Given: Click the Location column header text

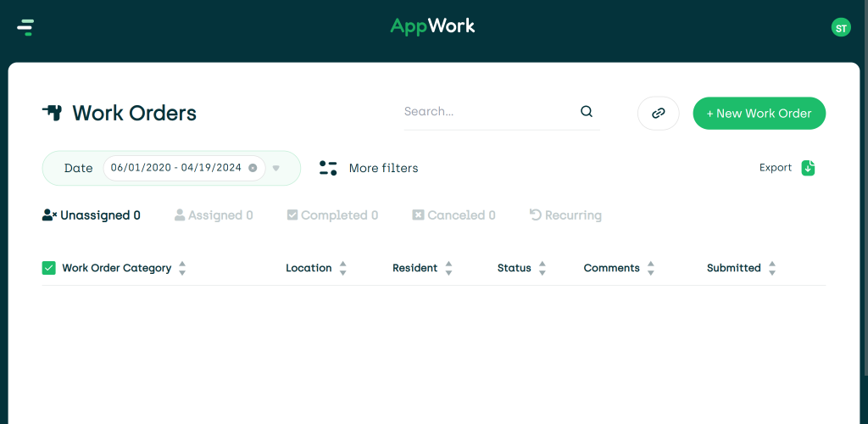Looking at the screenshot, I should (309, 268).
